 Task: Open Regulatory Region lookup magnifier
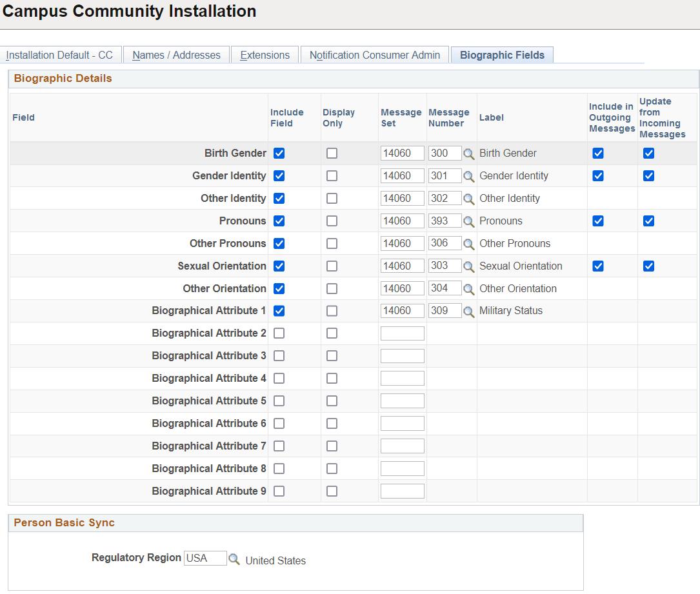234,559
